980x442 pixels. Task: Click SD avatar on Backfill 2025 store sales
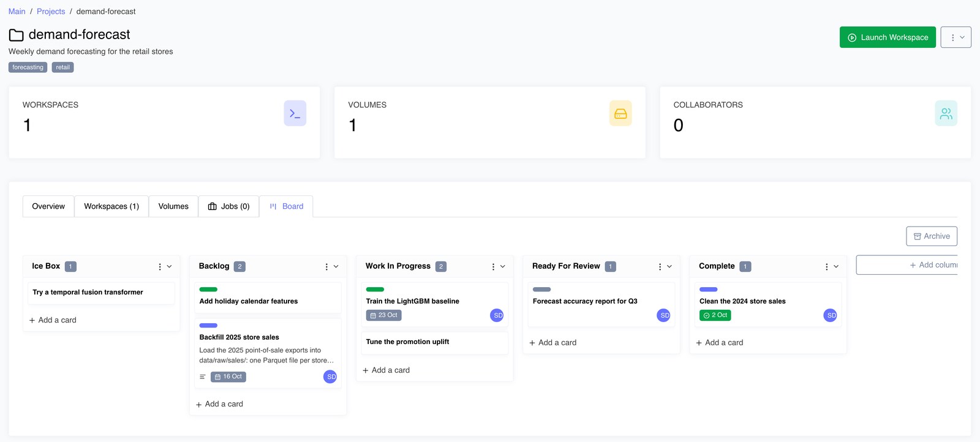(330, 376)
